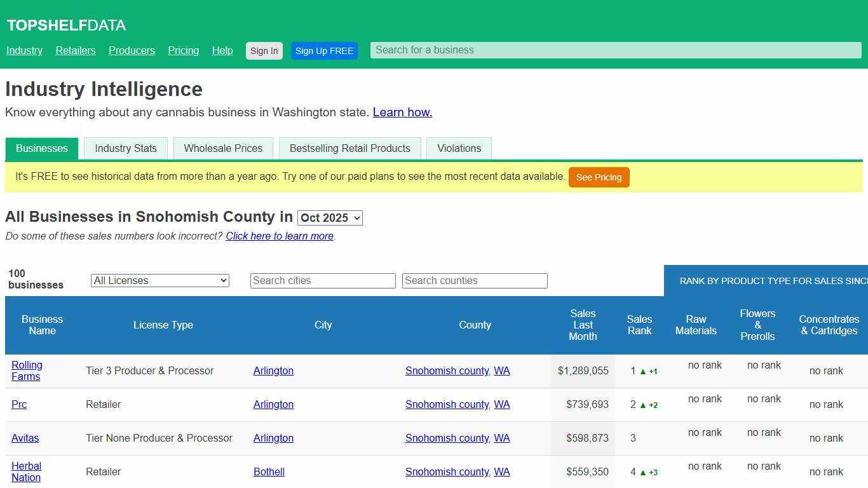Follow the Learn how link
868x488 pixels.
coord(402,112)
